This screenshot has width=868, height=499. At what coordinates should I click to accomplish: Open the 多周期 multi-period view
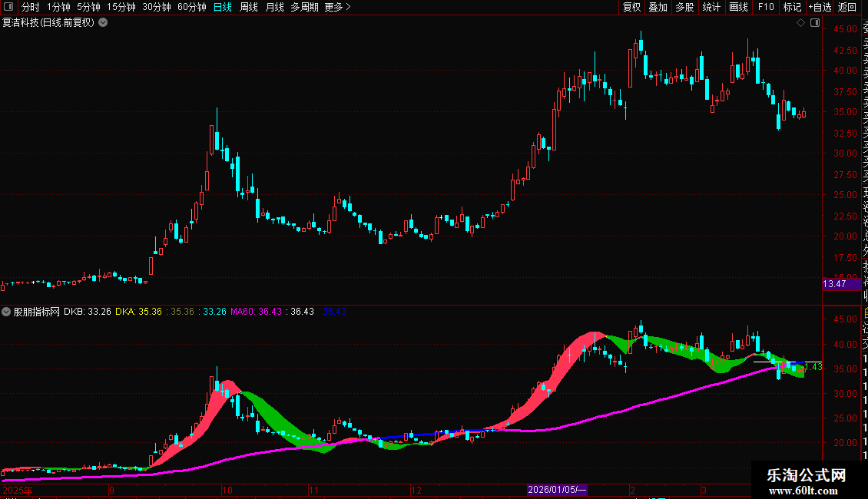tap(304, 7)
